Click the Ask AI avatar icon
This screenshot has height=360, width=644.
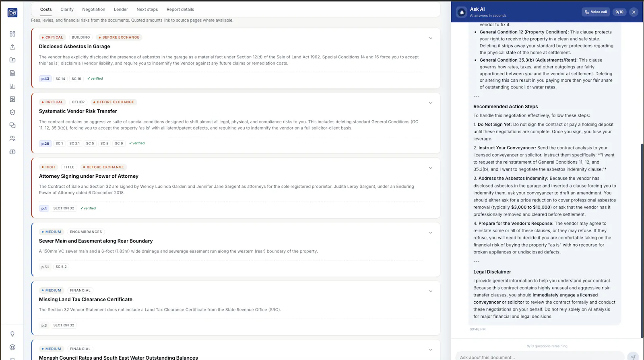(462, 12)
